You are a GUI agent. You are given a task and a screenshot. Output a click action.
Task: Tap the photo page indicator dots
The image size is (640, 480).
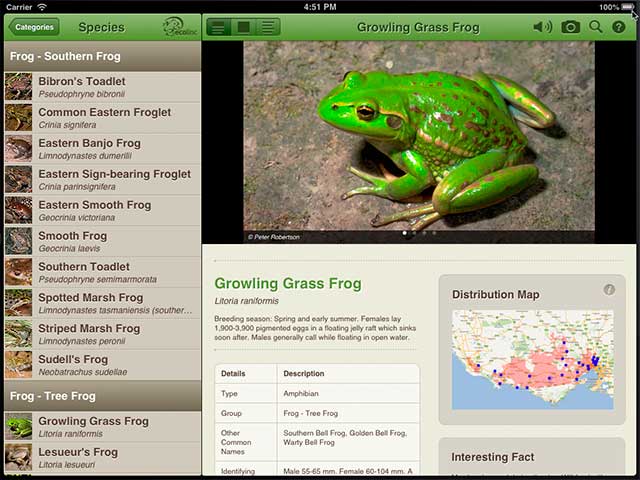point(419,233)
